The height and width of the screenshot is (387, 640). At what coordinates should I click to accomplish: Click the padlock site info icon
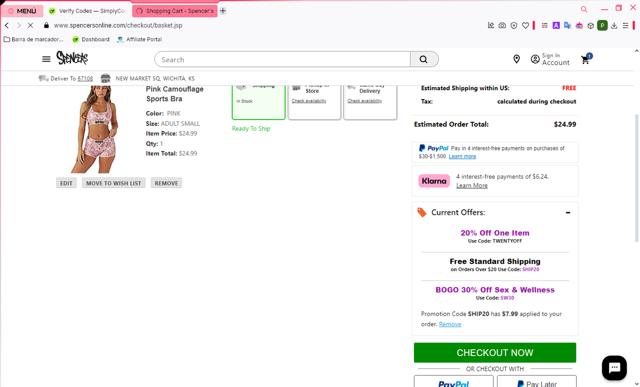coord(46,25)
